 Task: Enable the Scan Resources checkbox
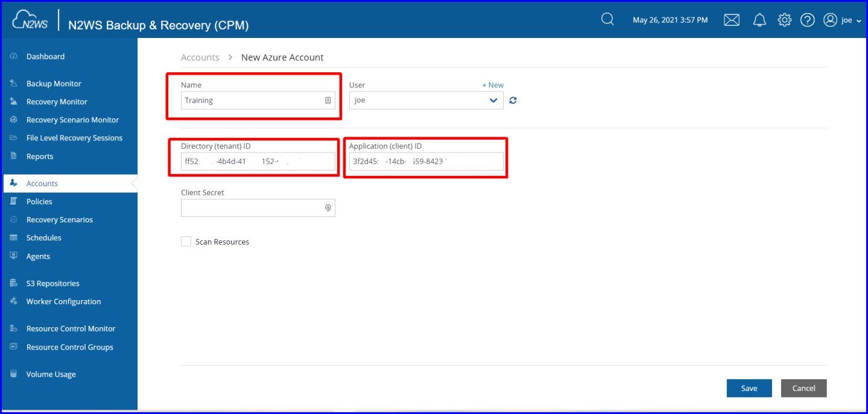(186, 242)
